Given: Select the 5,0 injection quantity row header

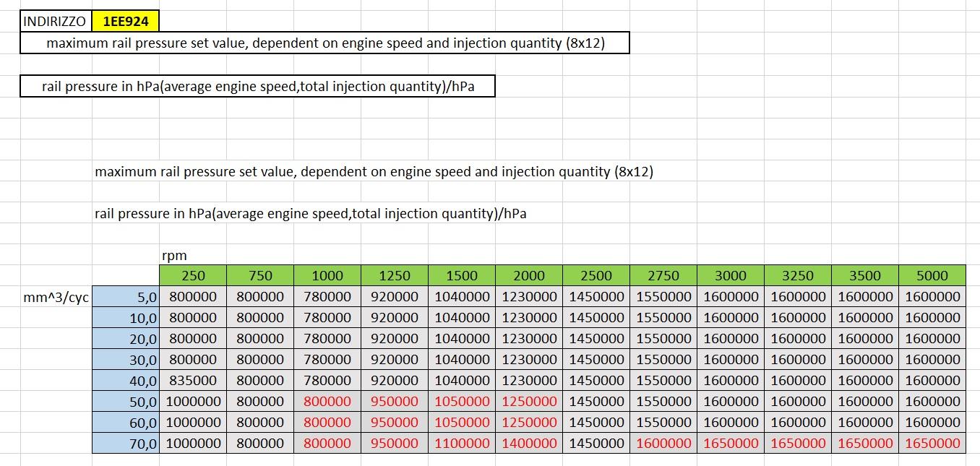Looking at the screenshot, I should tap(126, 297).
